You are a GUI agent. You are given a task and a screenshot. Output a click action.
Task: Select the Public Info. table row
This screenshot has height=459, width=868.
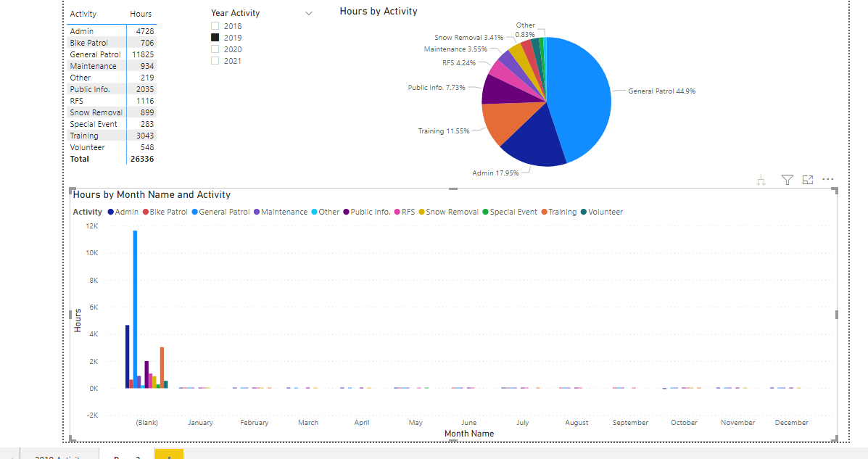point(112,89)
